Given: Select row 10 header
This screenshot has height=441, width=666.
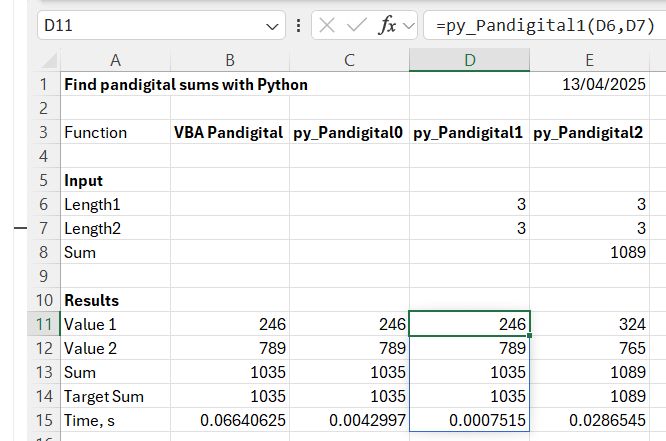Looking at the screenshot, I should pos(45,300).
